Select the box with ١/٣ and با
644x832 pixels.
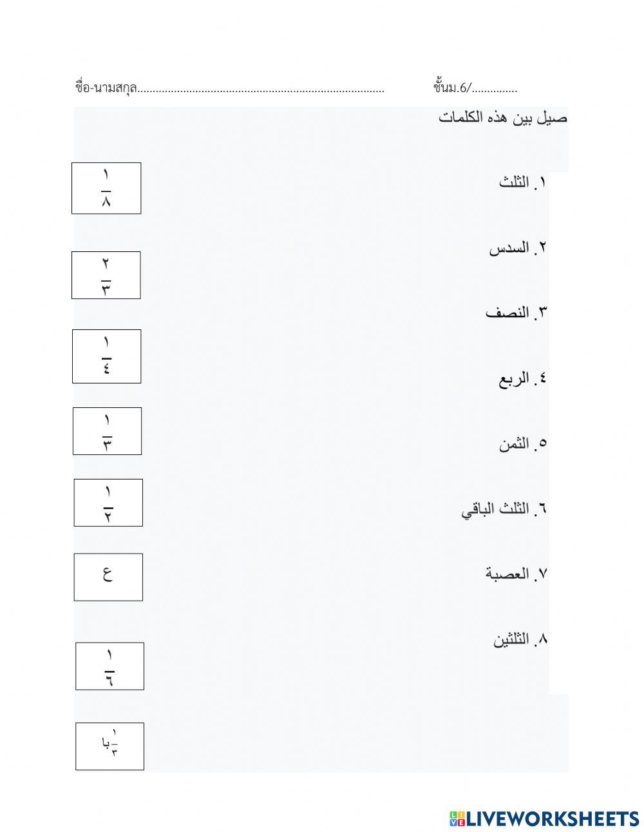coord(109,746)
